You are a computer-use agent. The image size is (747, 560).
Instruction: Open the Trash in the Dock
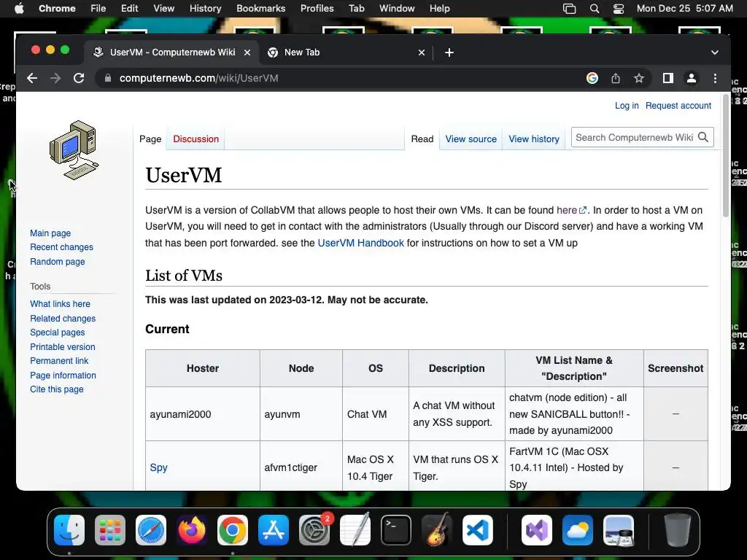[x=678, y=530]
